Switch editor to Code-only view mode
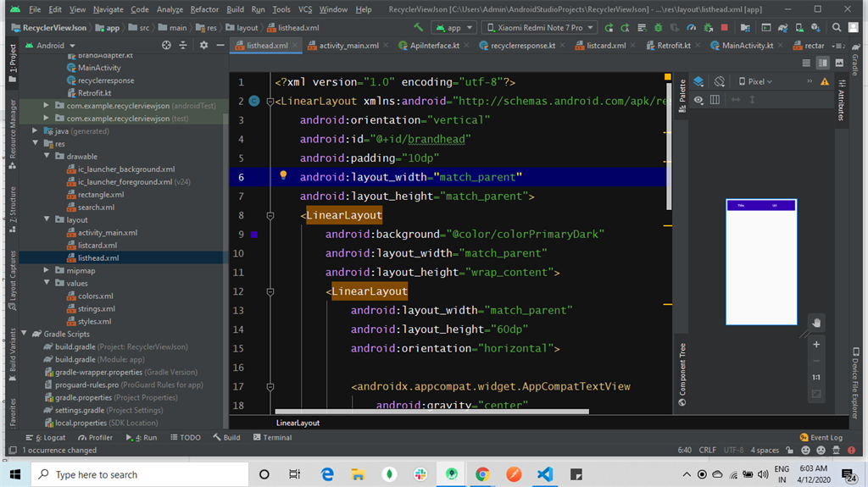 806,63
